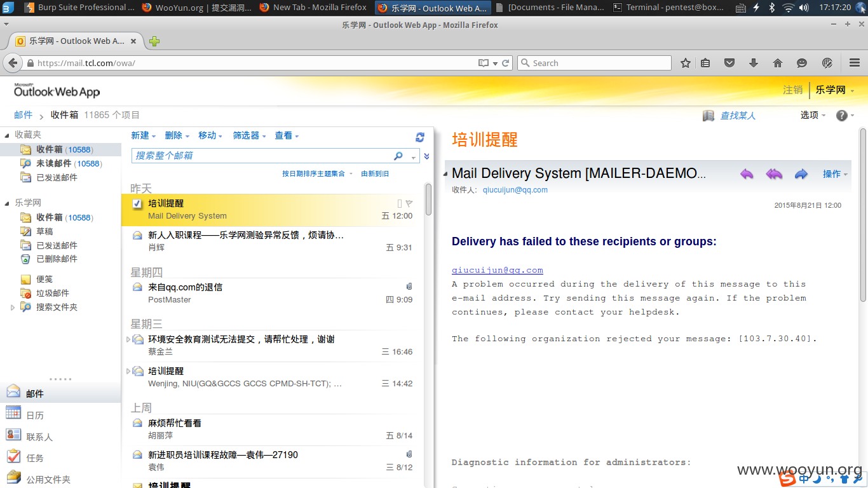Switch to the Terminal pentest window
Screen dimensions: 868x488
(x=668, y=8)
